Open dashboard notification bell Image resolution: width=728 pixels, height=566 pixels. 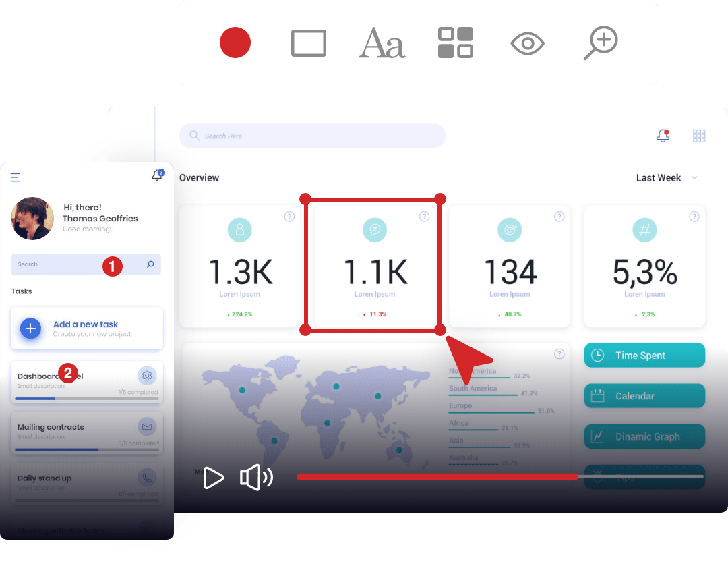click(x=663, y=136)
